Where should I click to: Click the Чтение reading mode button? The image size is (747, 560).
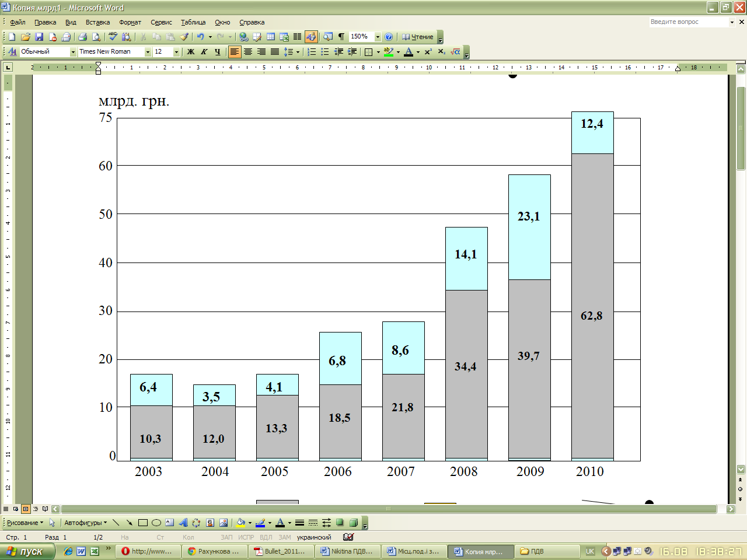[x=418, y=37]
